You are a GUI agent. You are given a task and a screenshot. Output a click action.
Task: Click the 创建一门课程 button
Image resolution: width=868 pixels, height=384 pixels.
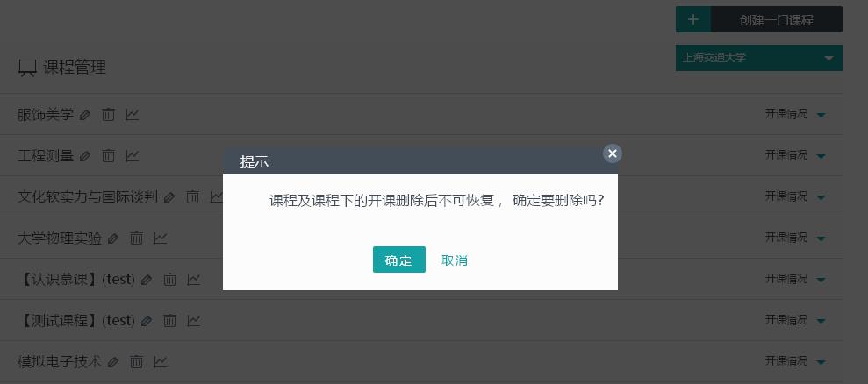click(776, 20)
